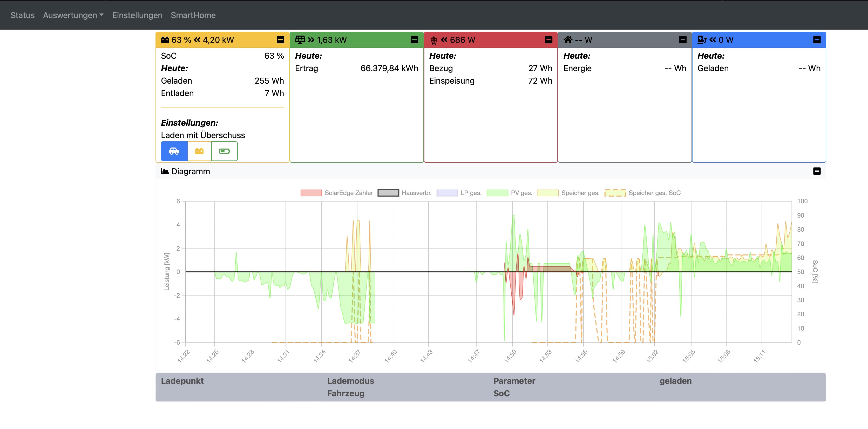The image size is (868, 429).
Task: Hide the Speicher ges. SoC series
Action: [x=654, y=193]
